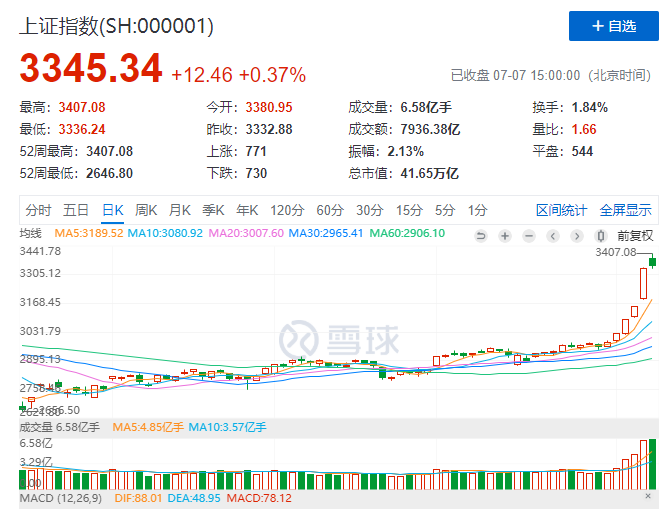Open the 15分 interval chart
Image resolution: width=668 pixels, height=509 pixels.
pos(409,210)
